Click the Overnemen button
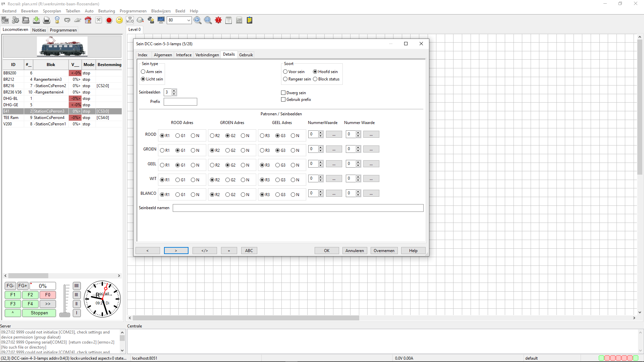The image size is (644, 362). tap(384, 251)
